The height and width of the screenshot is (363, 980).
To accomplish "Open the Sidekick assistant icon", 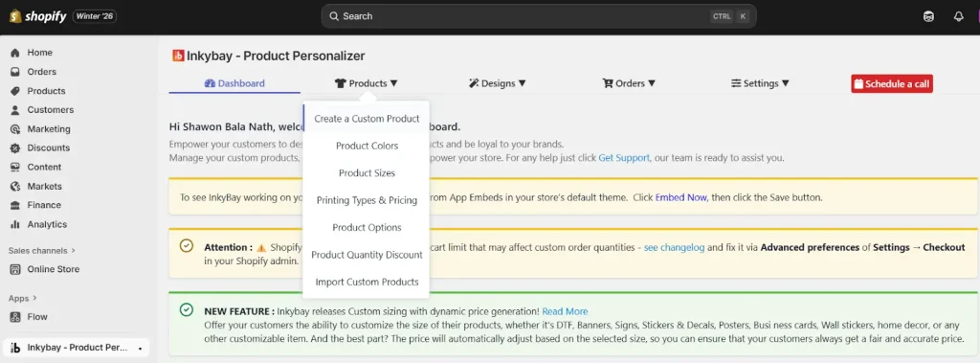I will [x=928, y=17].
